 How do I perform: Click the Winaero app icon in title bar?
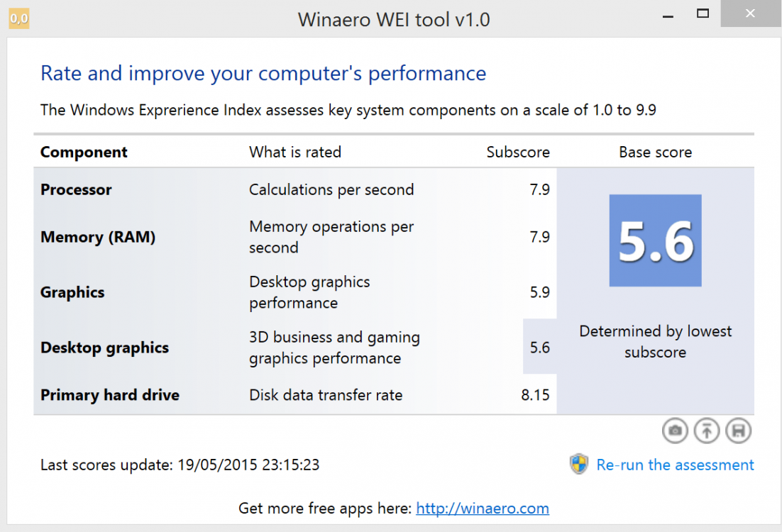click(x=19, y=18)
